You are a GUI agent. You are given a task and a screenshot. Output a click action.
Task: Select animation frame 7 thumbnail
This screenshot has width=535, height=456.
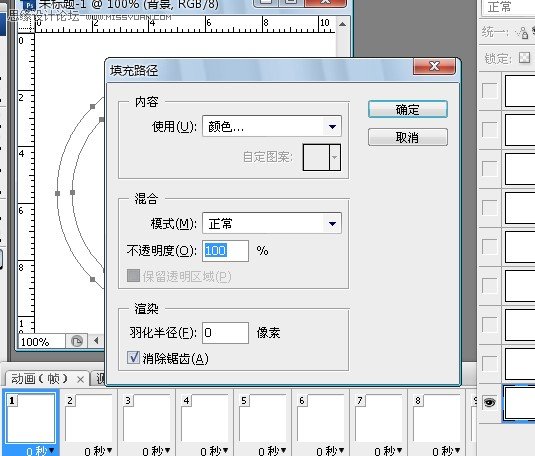pyautogui.click(x=379, y=418)
